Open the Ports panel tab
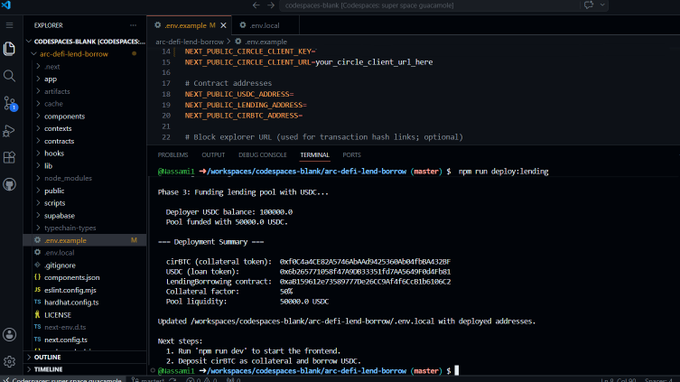The width and height of the screenshot is (680, 382). (x=351, y=155)
